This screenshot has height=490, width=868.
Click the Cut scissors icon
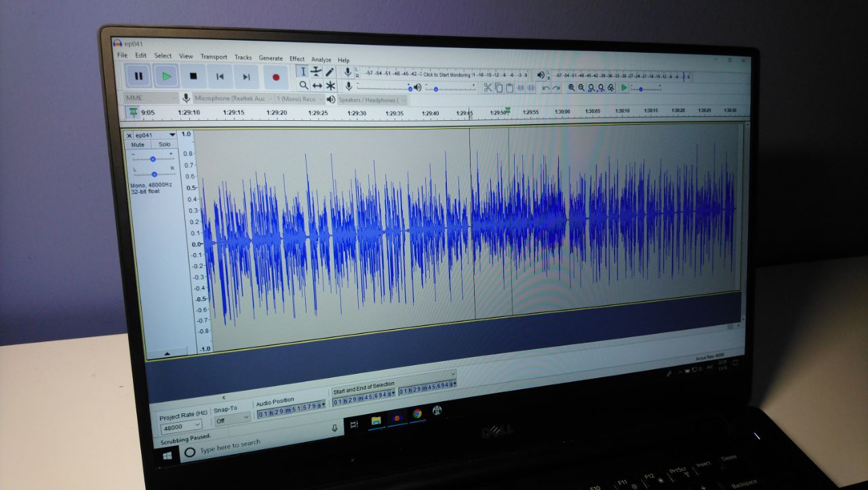[x=488, y=88]
